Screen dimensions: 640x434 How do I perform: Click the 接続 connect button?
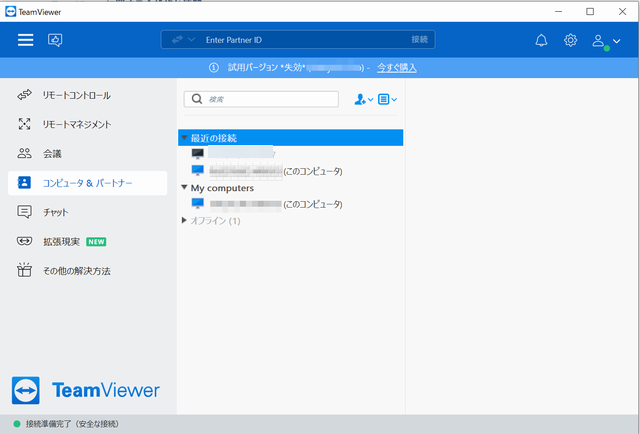[x=419, y=40]
